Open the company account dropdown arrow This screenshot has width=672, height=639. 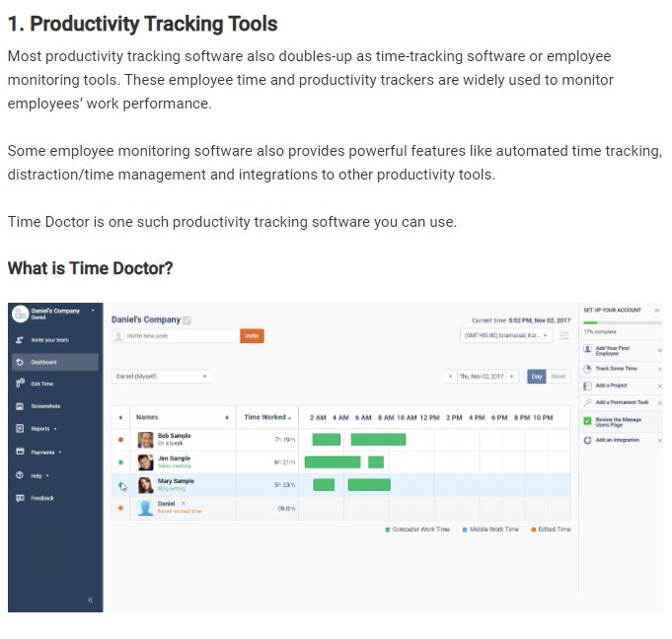point(93,311)
